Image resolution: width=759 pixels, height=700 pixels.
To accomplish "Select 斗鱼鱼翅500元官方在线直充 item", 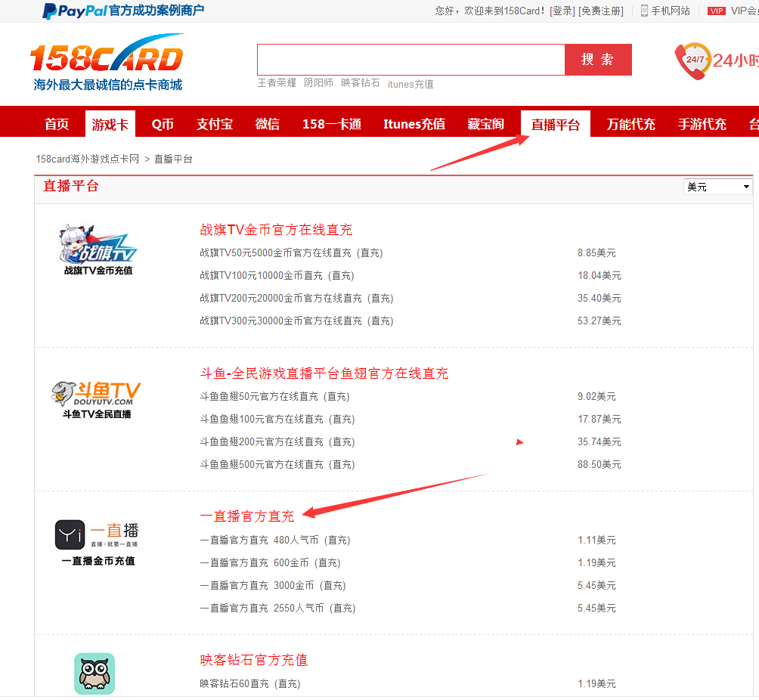I will (x=277, y=465).
